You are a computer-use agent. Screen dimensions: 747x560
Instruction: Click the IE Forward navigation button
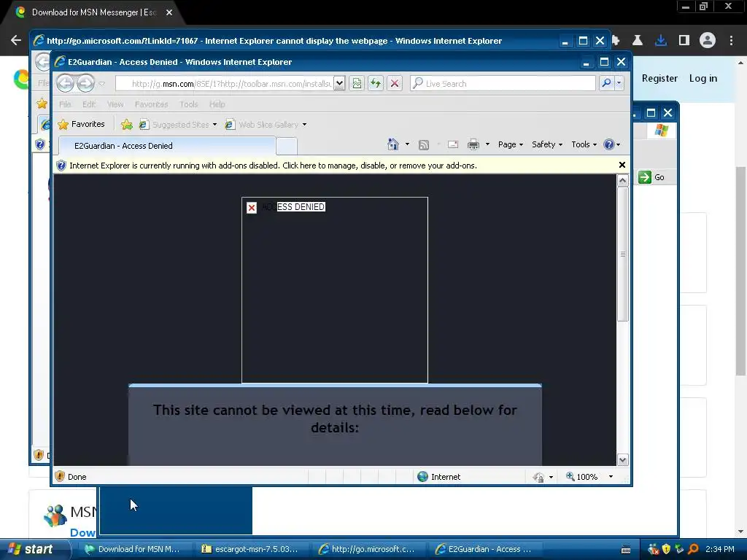pyautogui.click(x=86, y=83)
